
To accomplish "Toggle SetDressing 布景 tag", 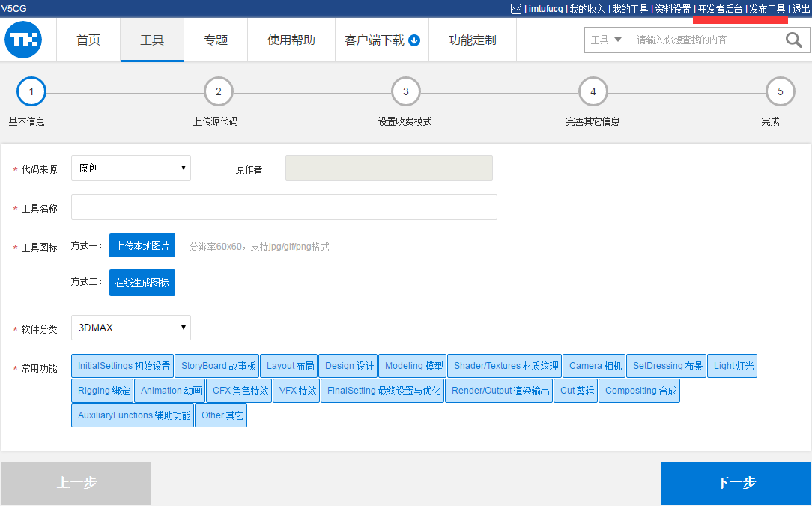I will tap(667, 366).
